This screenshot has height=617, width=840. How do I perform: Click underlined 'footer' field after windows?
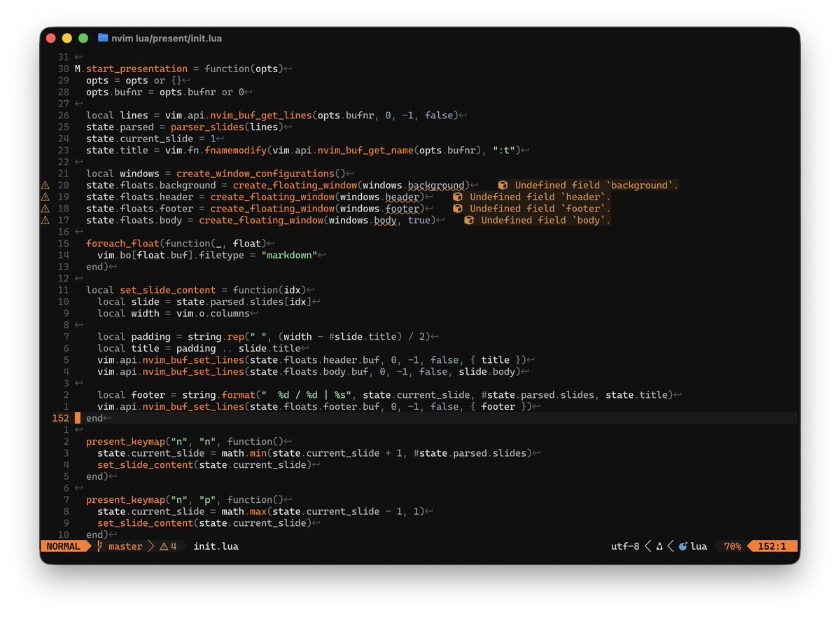(402, 209)
